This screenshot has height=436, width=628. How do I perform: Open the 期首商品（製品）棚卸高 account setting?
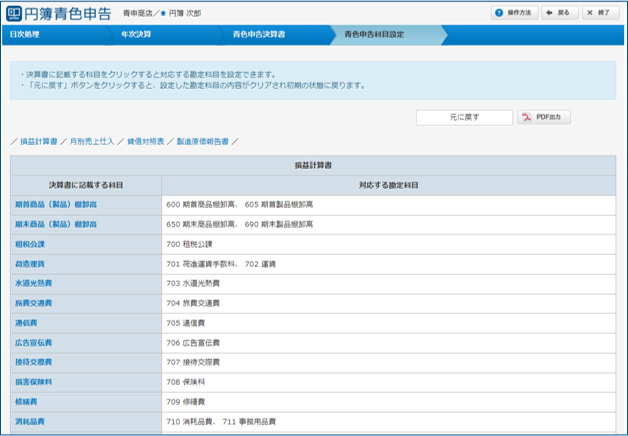[56, 204]
